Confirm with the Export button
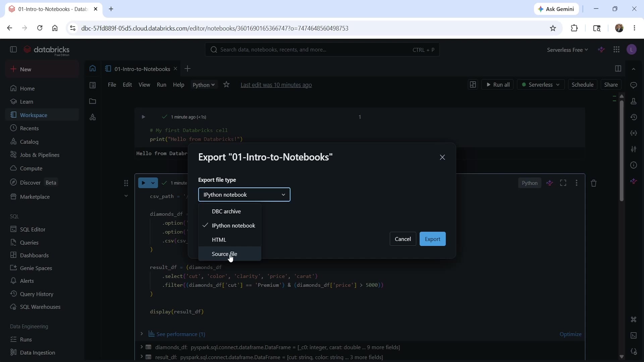The height and width of the screenshot is (362, 644). (x=432, y=239)
